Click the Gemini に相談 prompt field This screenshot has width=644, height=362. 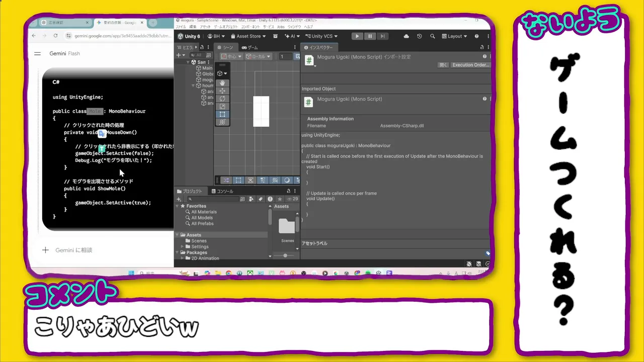[x=74, y=250]
